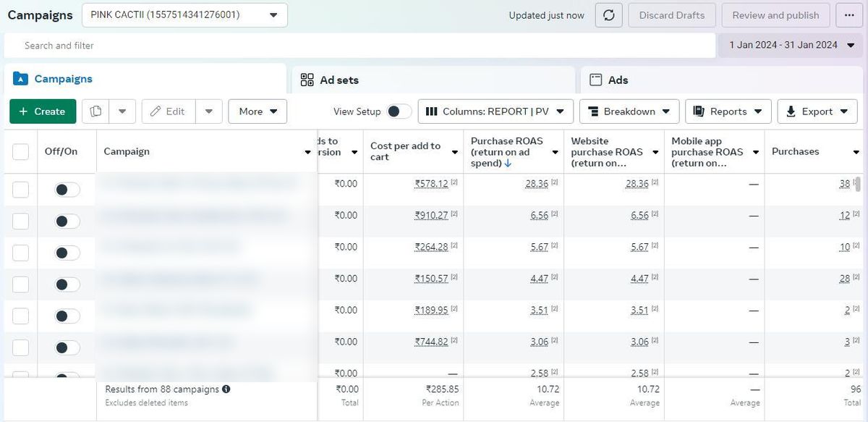The width and height of the screenshot is (868, 422).
Task: Toggle the View Setup switch
Action: [399, 111]
